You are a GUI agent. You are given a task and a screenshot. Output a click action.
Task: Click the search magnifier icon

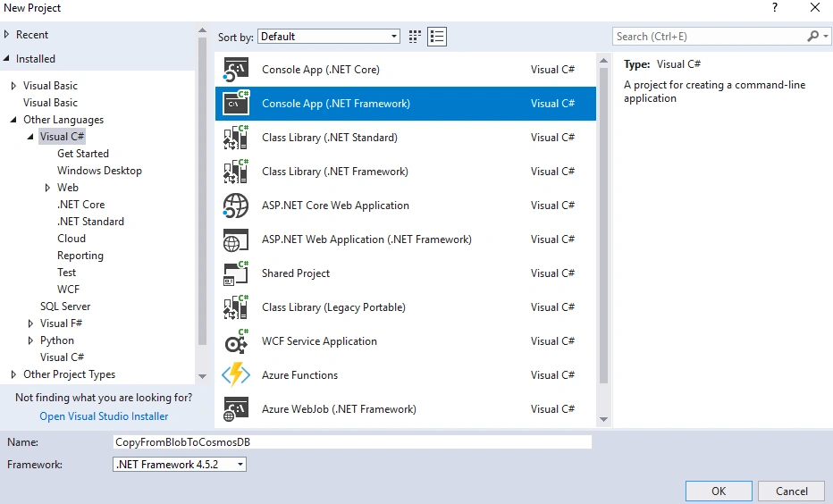(812, 36)
